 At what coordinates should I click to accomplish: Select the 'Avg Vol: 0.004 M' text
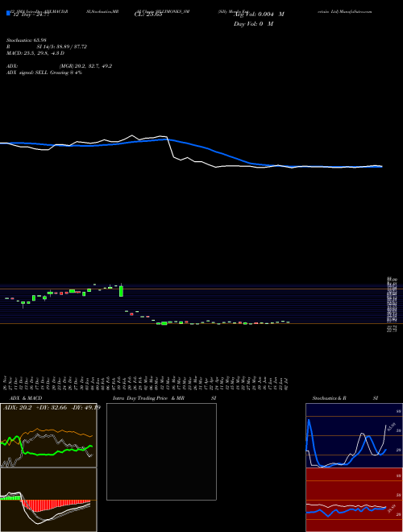(259, 15)
